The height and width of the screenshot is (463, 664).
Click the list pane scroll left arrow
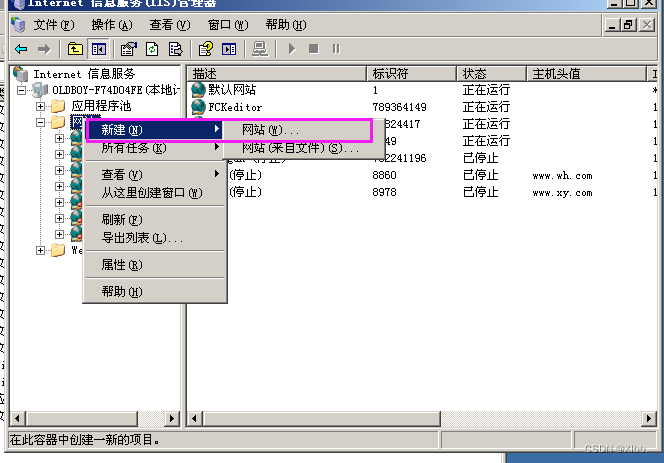click(x=194, y=419)
